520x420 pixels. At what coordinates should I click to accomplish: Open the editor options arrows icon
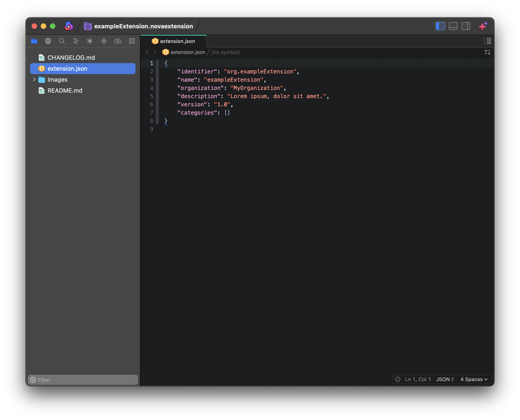point(487,52)
